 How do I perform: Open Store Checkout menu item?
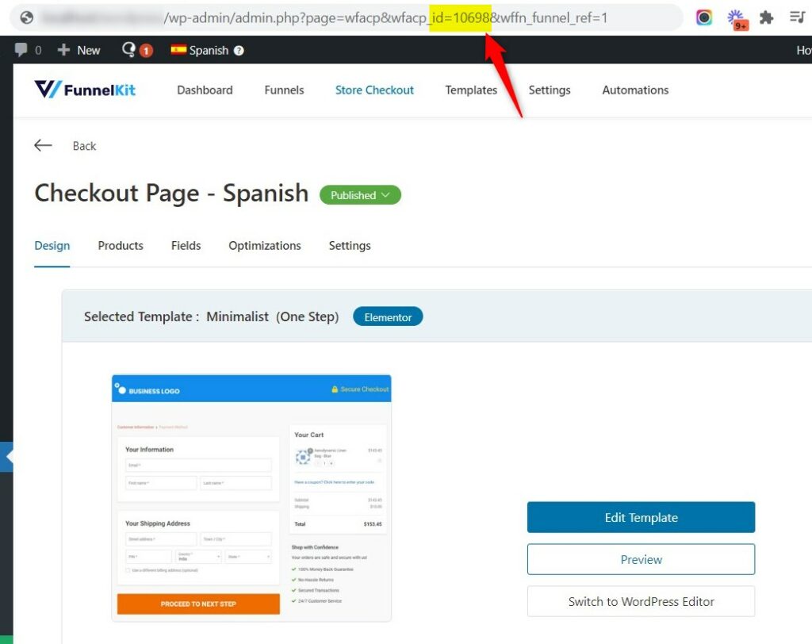(374, 90)
